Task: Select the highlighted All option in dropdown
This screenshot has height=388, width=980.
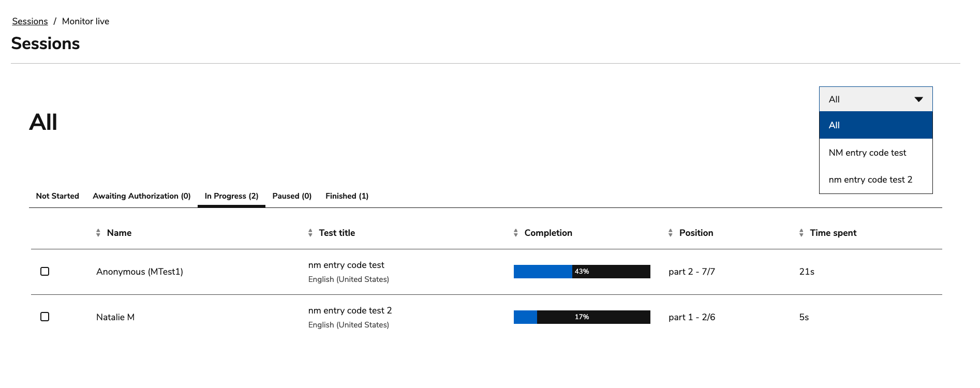Action: pos(875,125)
